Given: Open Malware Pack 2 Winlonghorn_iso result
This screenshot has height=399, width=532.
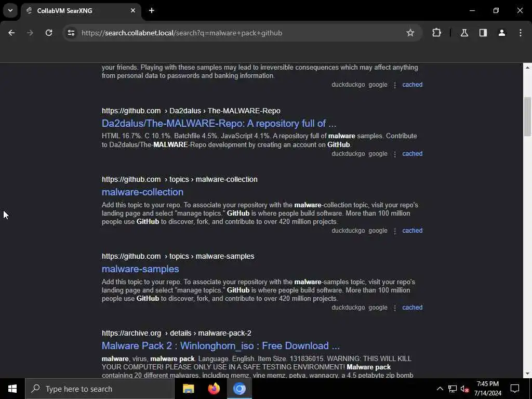Looking at the screenshot, I should point(220,345).
